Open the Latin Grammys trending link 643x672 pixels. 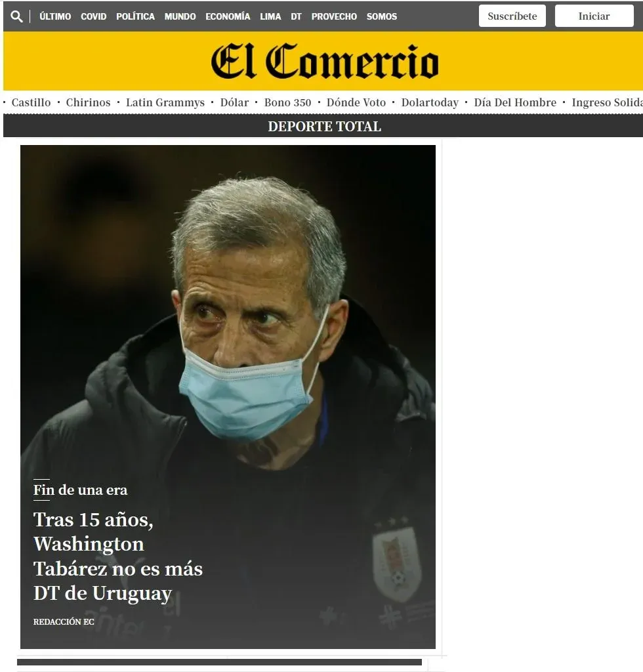165,103
